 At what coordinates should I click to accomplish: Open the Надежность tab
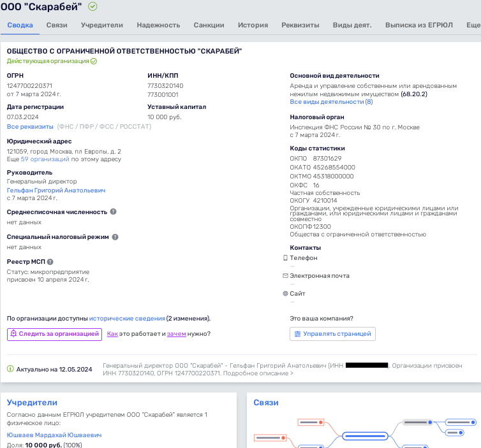pyautogui.click(x=158, y=25)
